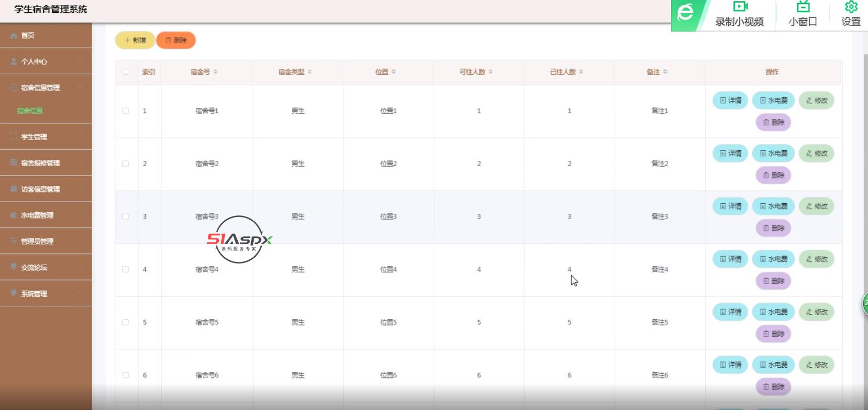The width and height of the screenshot is (868, 410).
Task: Click the 系统管理 sidebar icon
Action: coord(14,293)
